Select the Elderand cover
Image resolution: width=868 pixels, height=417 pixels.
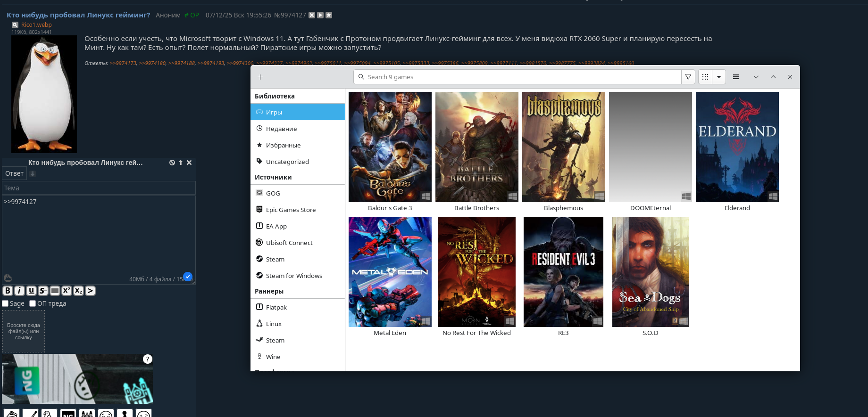click(x=737, y=147)
